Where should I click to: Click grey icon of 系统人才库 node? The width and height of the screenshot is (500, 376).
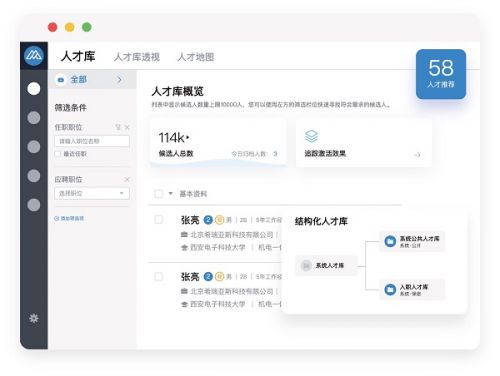tap(306, 265)
